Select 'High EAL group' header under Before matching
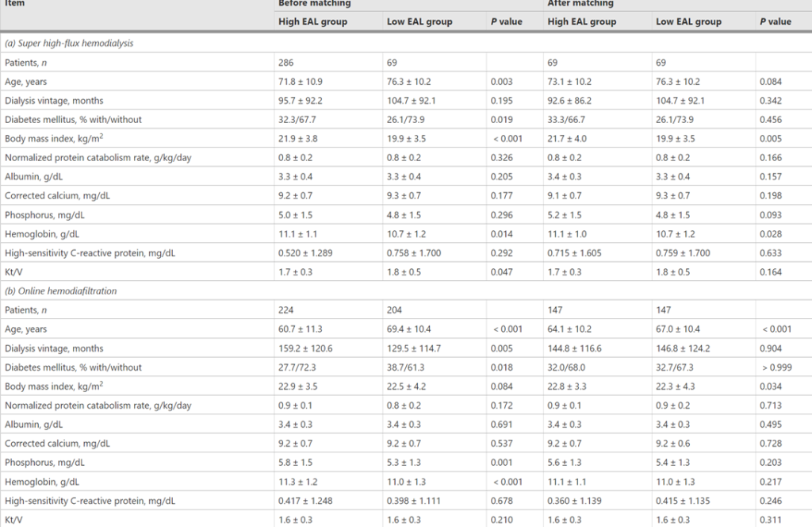812x527 pixels. [x=312, y=21]
